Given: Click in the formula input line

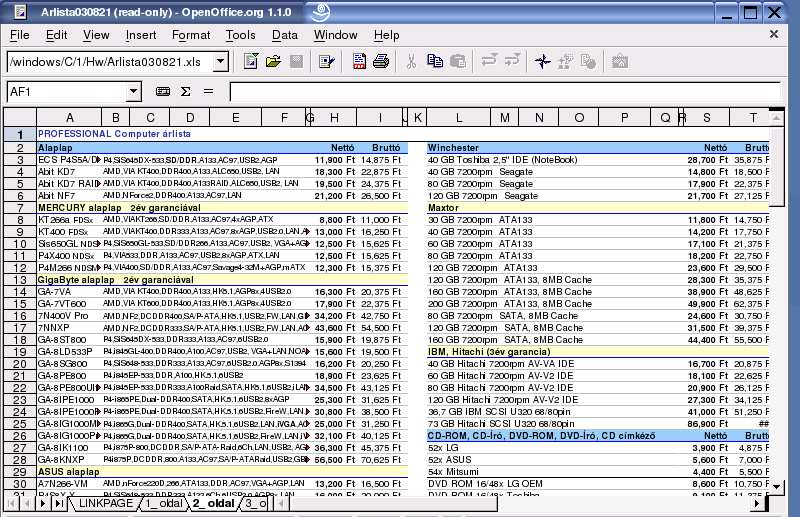Looking at the screenshot, I should click(505, 92).
